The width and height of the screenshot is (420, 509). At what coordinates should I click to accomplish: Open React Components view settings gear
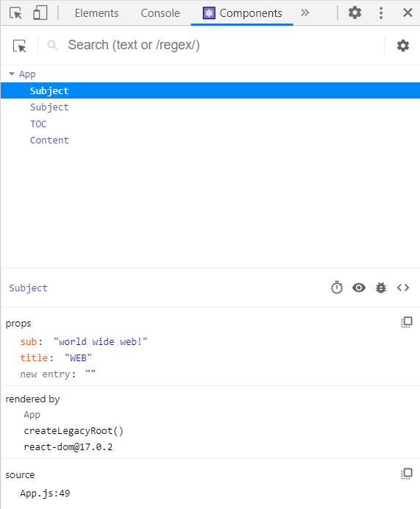point(403,46)
